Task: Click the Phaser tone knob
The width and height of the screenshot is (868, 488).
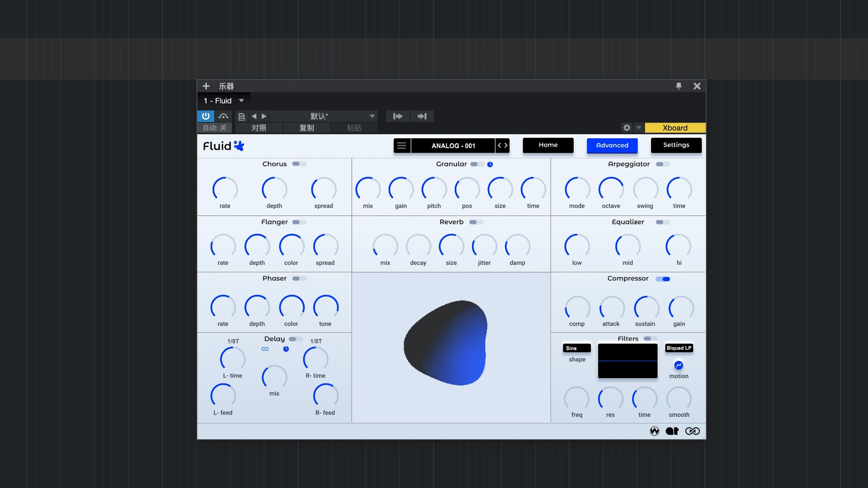Action: click(x=325, y=307)
